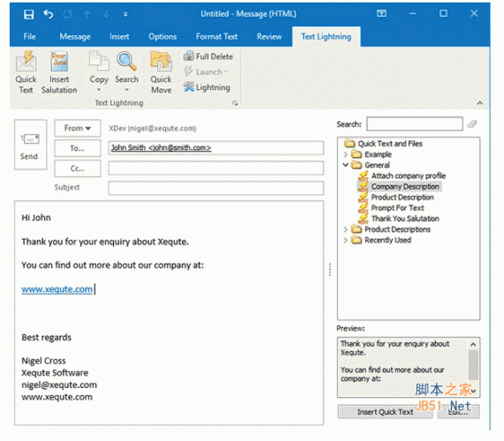Click the Undo arrow icon
504x441 pixels.
pyautogui.click(x=49, y=14)
